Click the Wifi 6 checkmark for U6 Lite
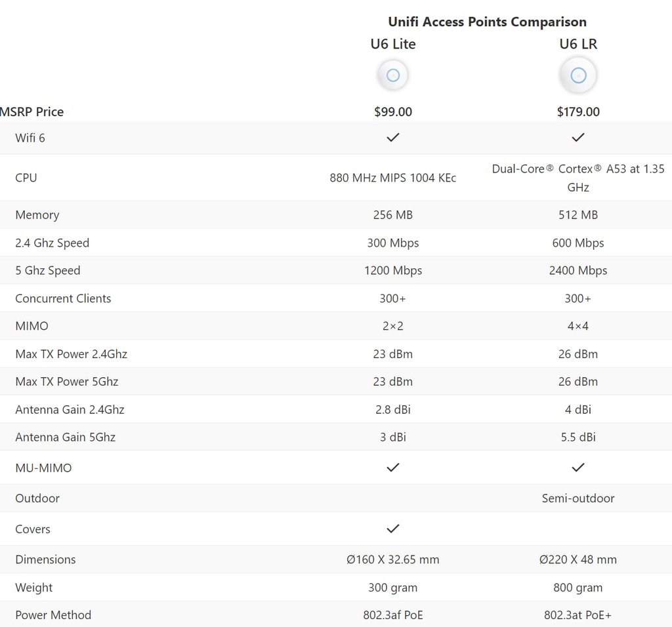 (393, 138)
